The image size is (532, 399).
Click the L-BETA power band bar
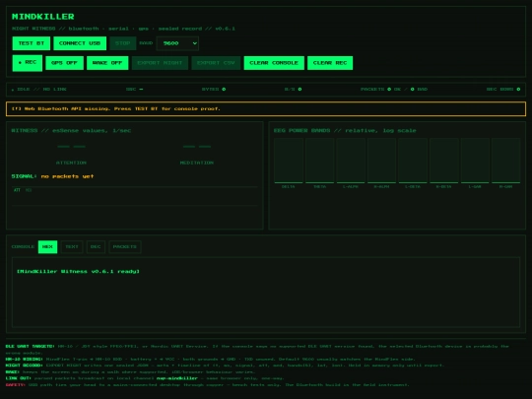click(413, 161)
